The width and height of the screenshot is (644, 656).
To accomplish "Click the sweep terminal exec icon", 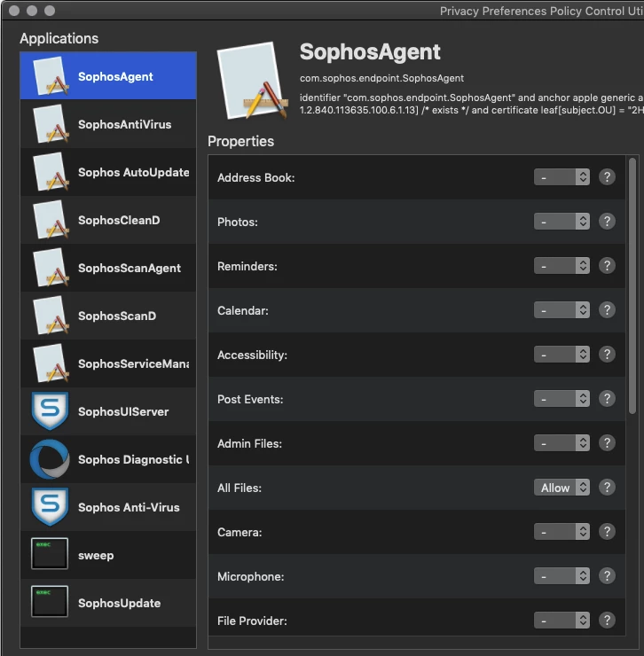I will [50, 554].
